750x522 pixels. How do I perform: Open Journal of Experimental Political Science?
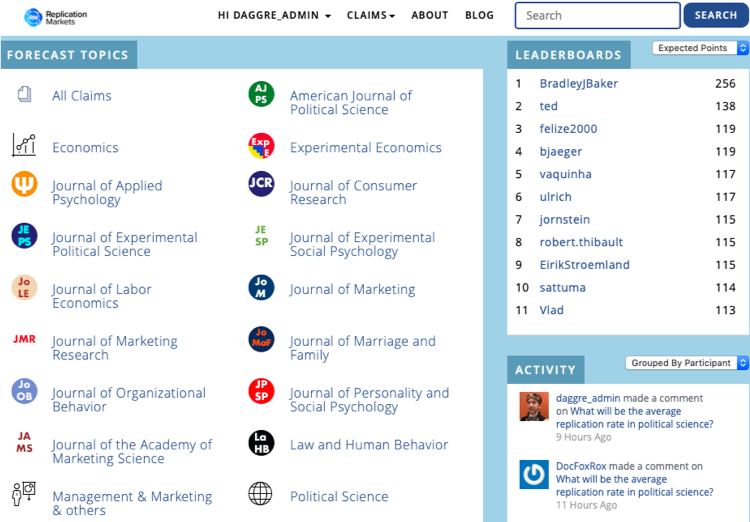click(x=125, y=244)
